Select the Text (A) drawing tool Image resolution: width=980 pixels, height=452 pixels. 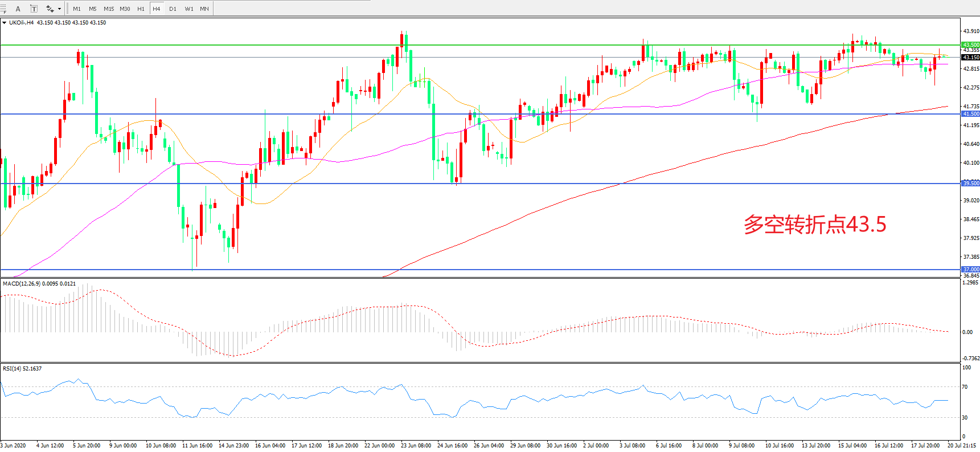pyautogui.click(x=18, y=9)
